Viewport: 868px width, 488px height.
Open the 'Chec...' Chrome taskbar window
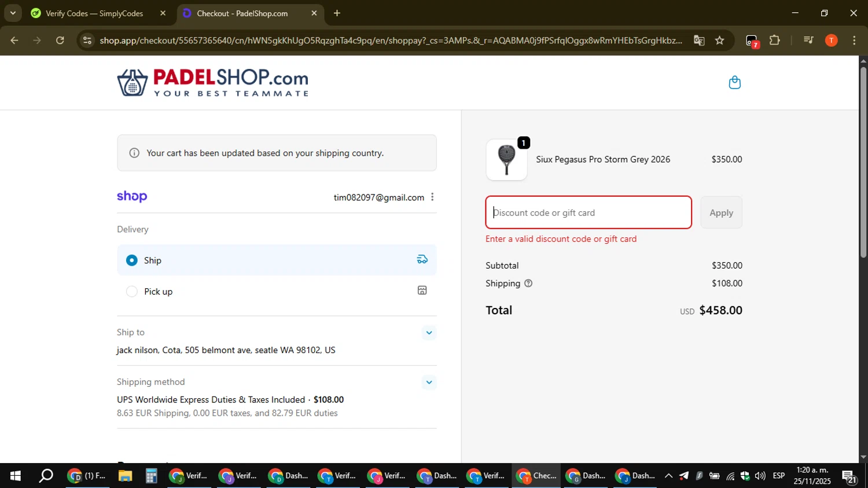536,476
